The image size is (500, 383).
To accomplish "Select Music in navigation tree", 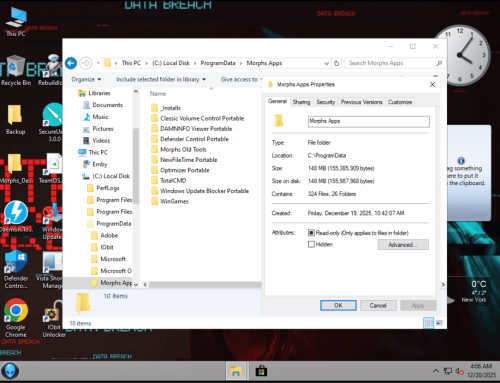I will (95, 117).
